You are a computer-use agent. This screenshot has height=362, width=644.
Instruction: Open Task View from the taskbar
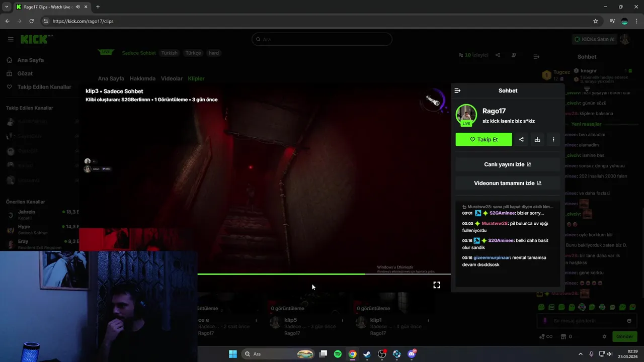click(324, 354)
